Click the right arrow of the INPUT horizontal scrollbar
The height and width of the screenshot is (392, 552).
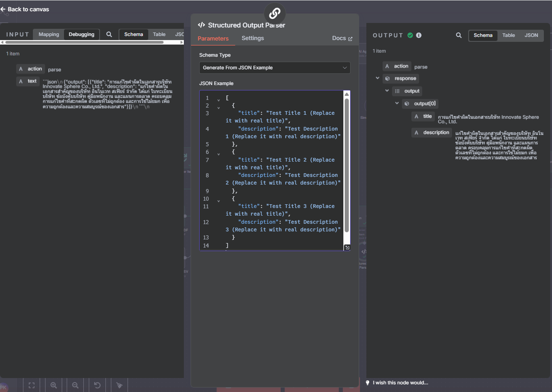tap(182, 42)
